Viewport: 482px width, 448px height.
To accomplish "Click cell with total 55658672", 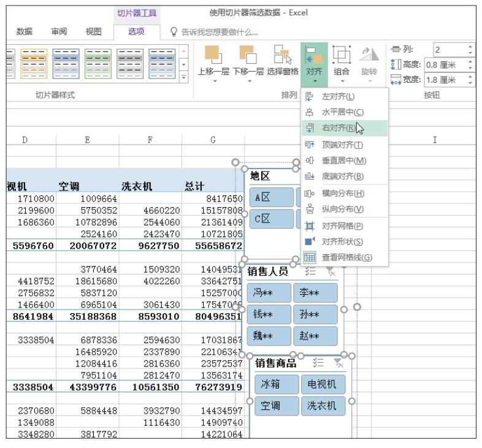I will click(x=213, y=246).
